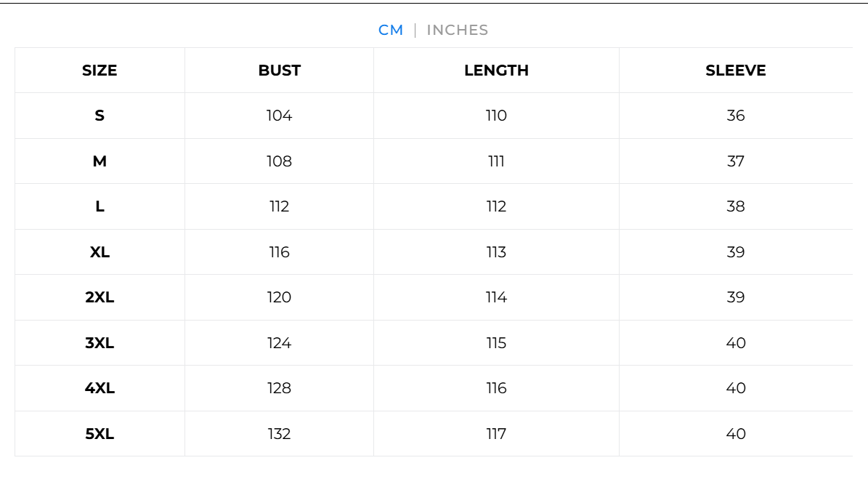
Task: Click length value 111 for size M
Action: click(496, 161)
